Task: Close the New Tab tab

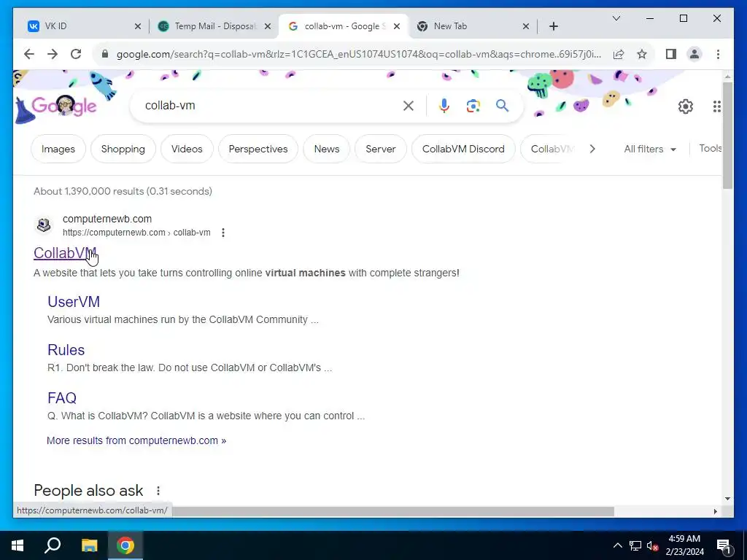Action: (526, 26)
